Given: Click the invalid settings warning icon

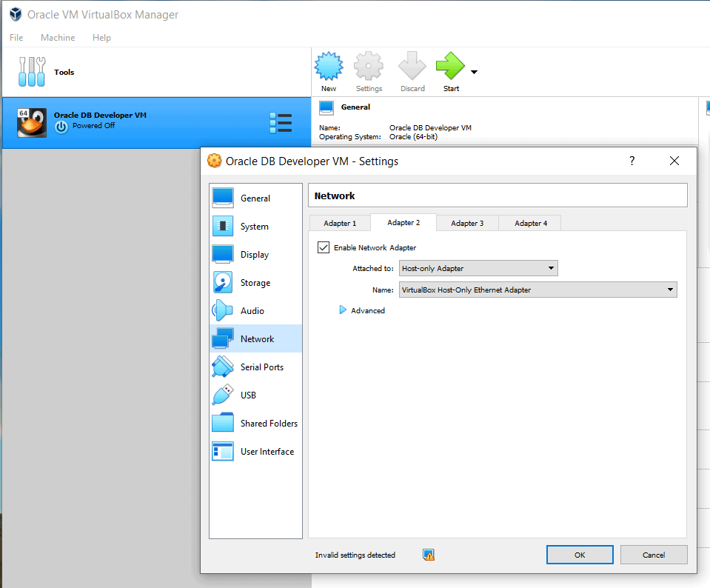Looking at the screenshot, I should pos(429,555).
